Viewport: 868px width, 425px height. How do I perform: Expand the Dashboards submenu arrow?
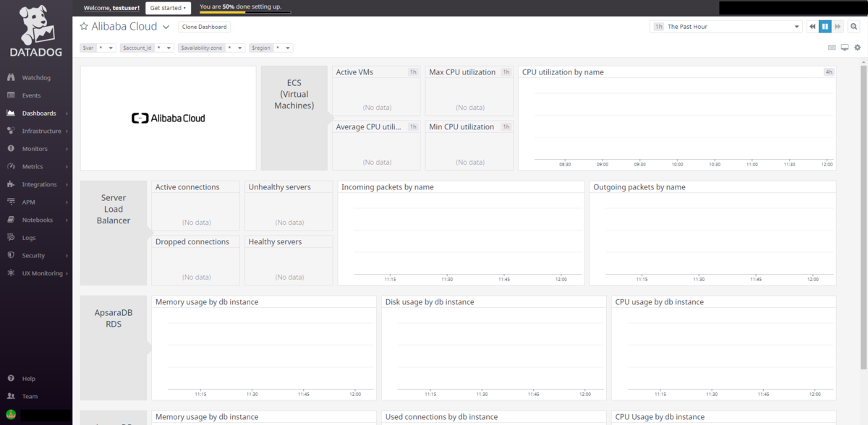click(x=67, y=113)
